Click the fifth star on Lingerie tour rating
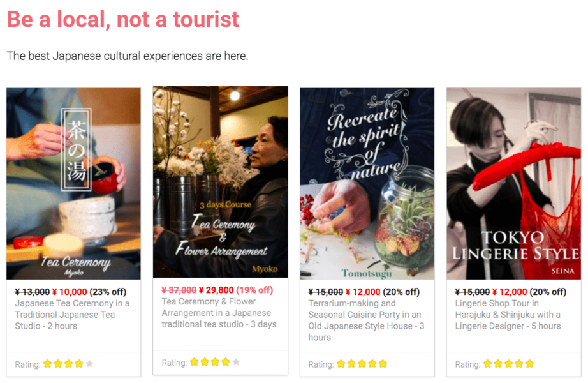Screen dimensions: 588x383 pos(529,363)
